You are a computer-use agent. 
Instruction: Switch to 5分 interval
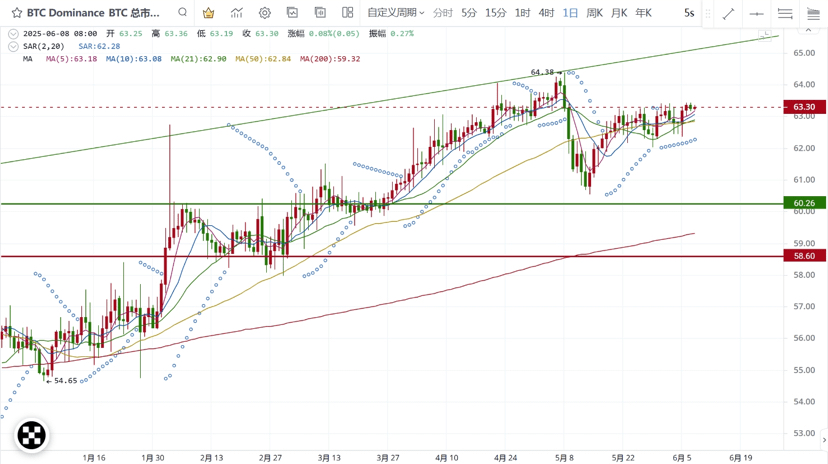[468, 13]
